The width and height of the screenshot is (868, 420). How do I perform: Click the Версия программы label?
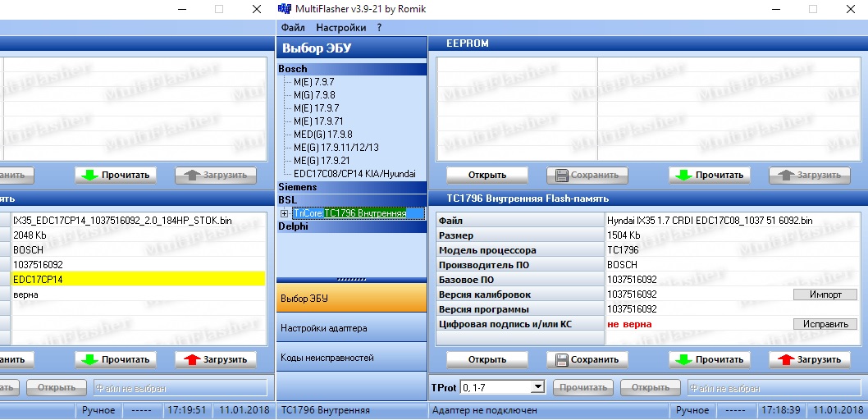484,309
